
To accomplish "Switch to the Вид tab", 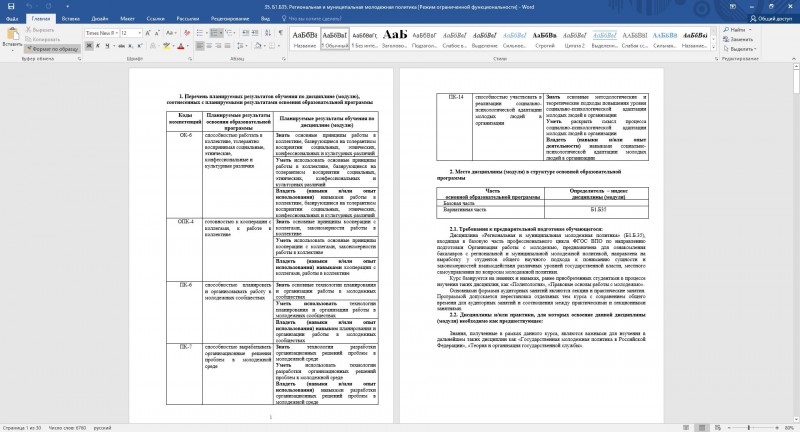I will click(265, 19).
